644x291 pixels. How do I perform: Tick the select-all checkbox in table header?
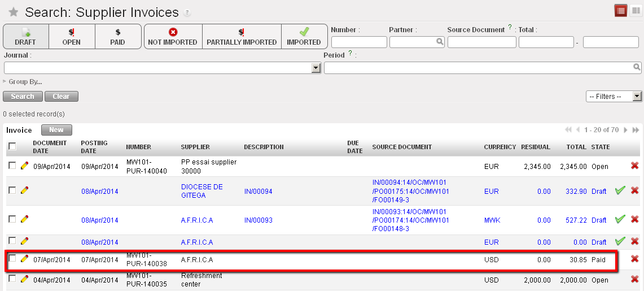tap(12, 147)
